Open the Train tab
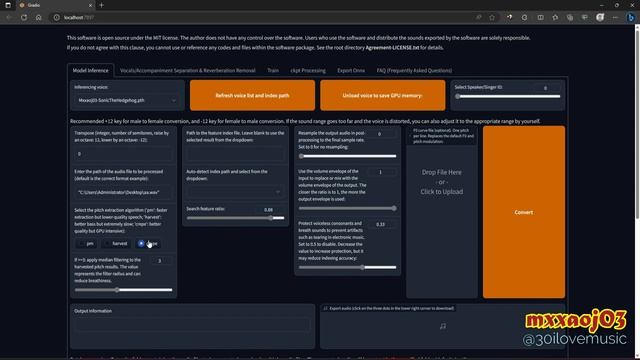 coord(273,71)
